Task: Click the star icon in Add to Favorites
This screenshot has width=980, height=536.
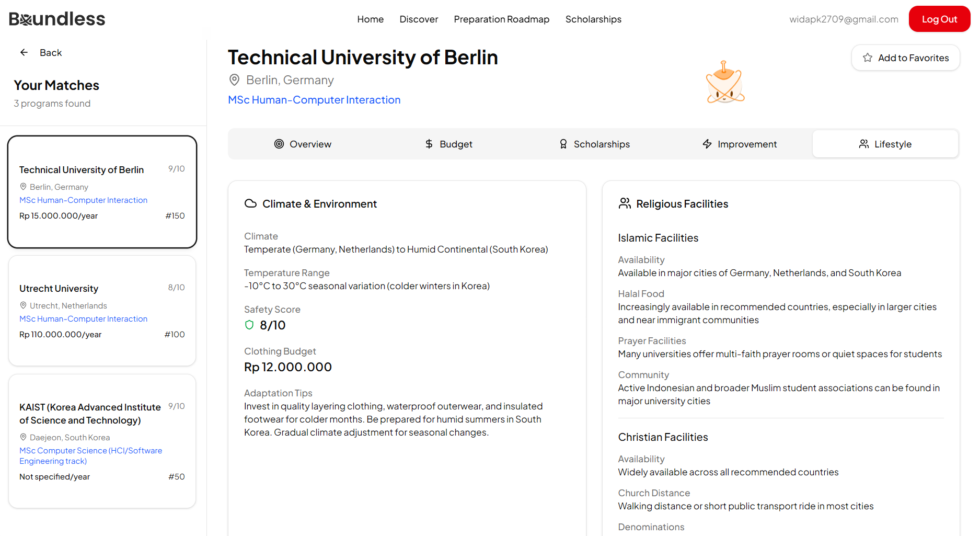Action: point(868,58)
